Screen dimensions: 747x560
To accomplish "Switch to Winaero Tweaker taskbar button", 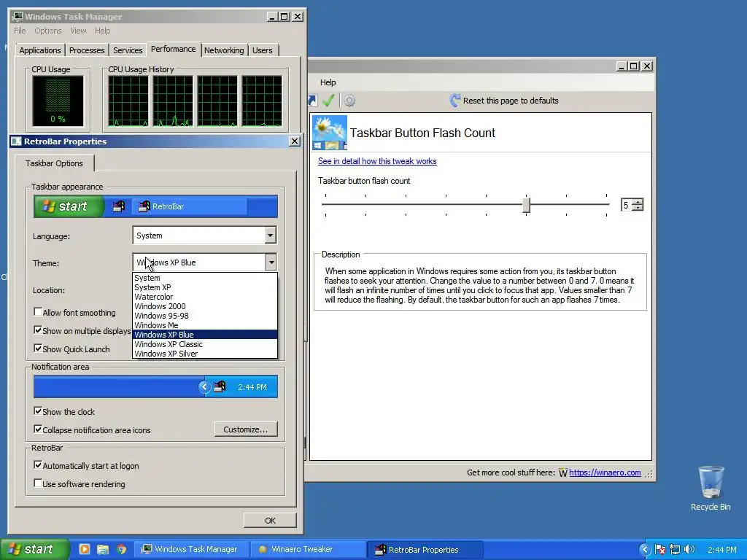I will click(x=307, y=549).
